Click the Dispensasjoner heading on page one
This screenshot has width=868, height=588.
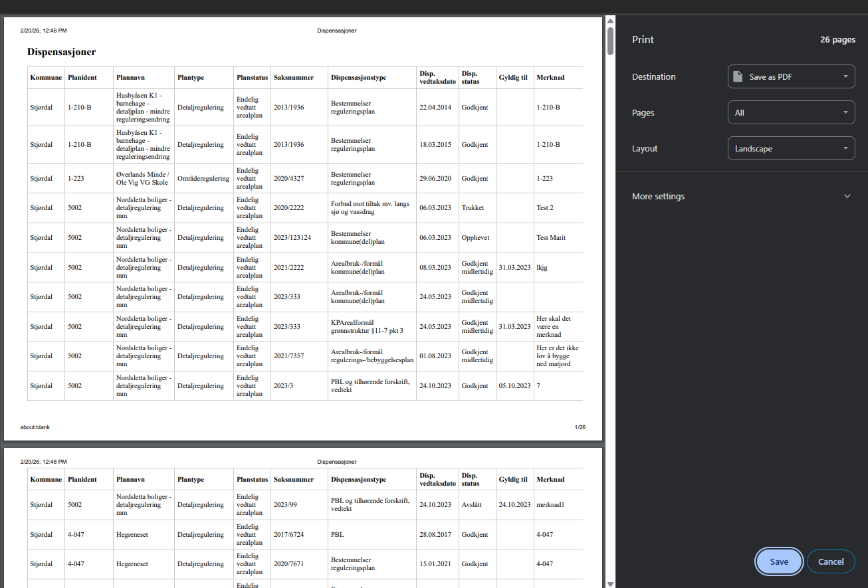(x=61, y=52)
